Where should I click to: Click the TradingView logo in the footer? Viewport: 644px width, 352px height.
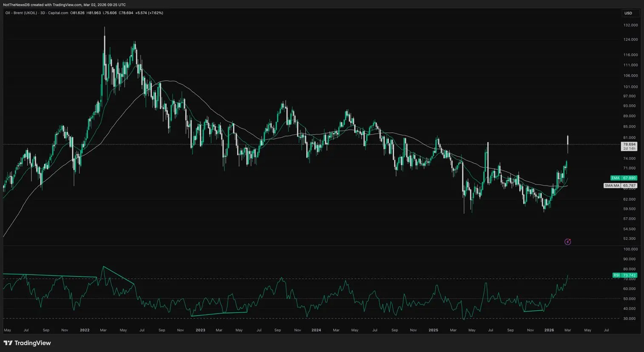pos(27,343)
